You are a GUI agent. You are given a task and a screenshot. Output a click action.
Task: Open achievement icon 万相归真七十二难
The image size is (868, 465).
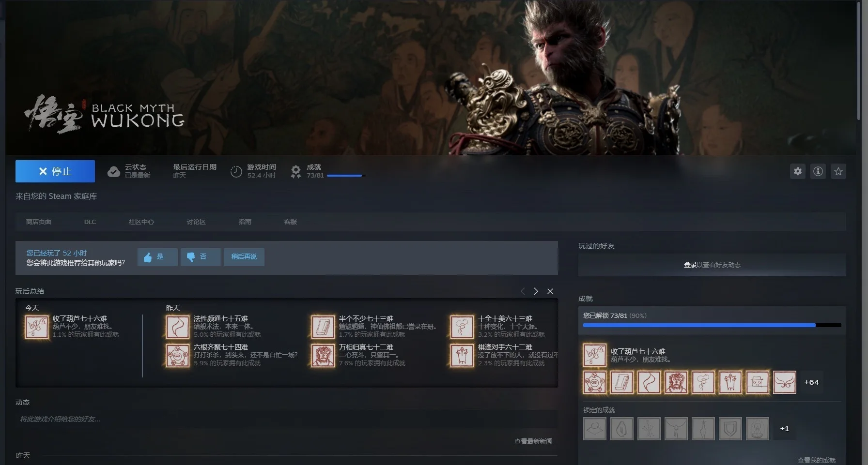pos(323,356)
